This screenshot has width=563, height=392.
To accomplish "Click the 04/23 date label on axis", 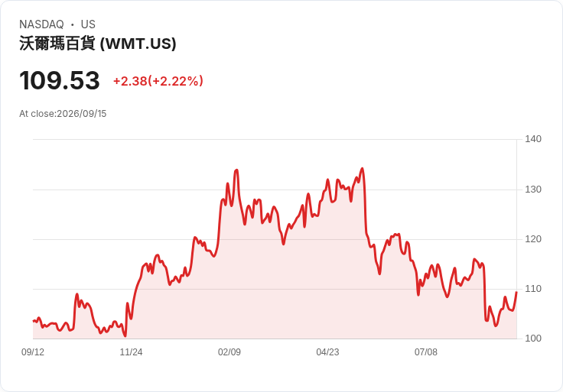I will [x=327, y=352].
